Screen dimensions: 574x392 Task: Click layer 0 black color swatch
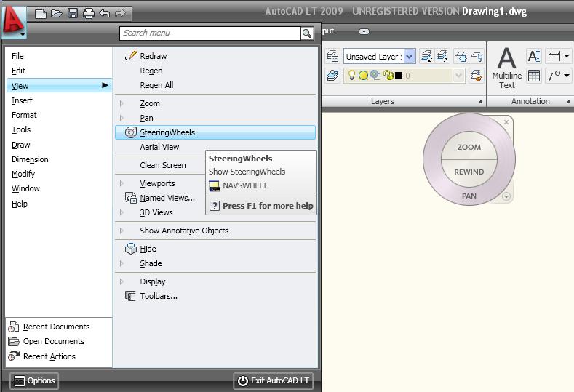(x=399, y=76)
